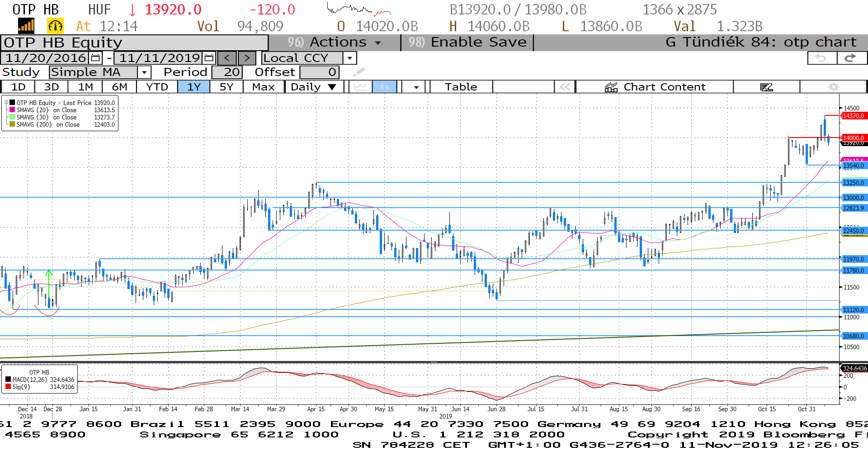Toggle the 1Y range button

pos(193,87)
